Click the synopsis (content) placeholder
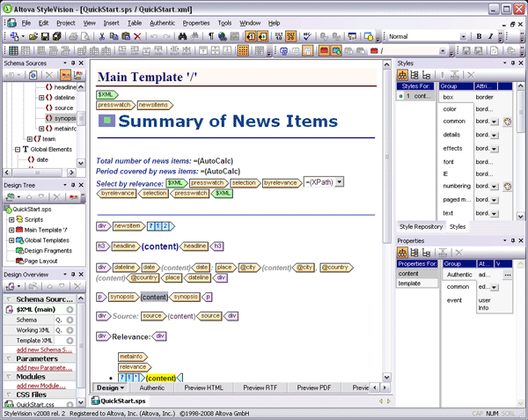Screen dimensions: 528x420 coord(154,297)
